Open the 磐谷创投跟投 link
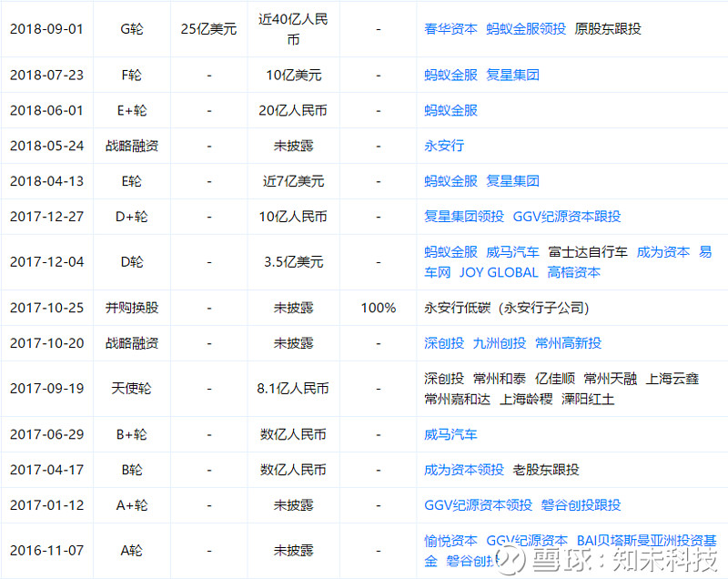The width and height of the screenshot is (728, 579). [x=581, y=505]
